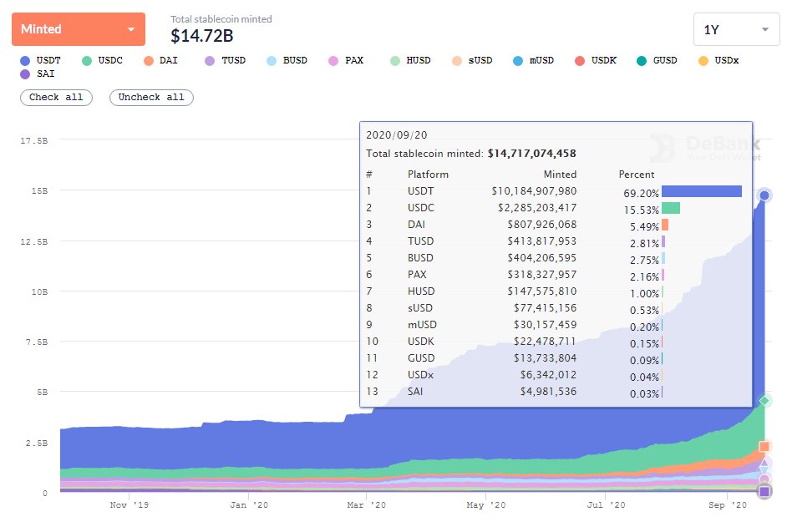This screenshot has height=532, width=787.
Task: Click the Mar '20 x-axis label
Action: point(367,505)
